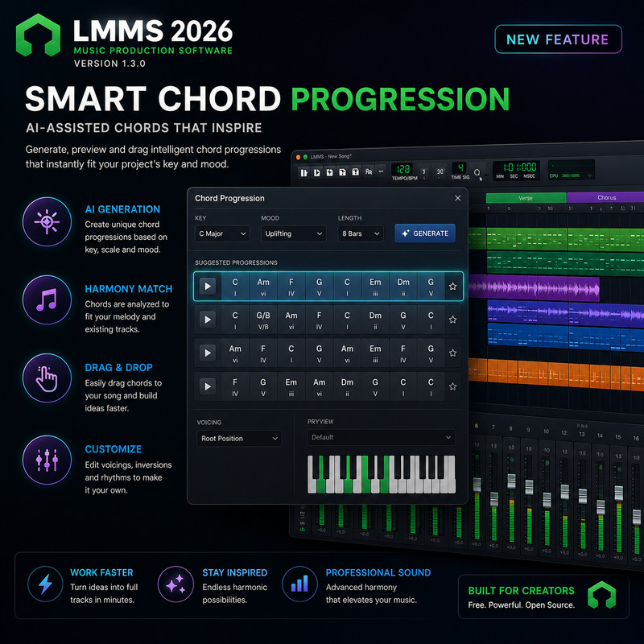Click mixer channel 8 fader

pos(511,481)
